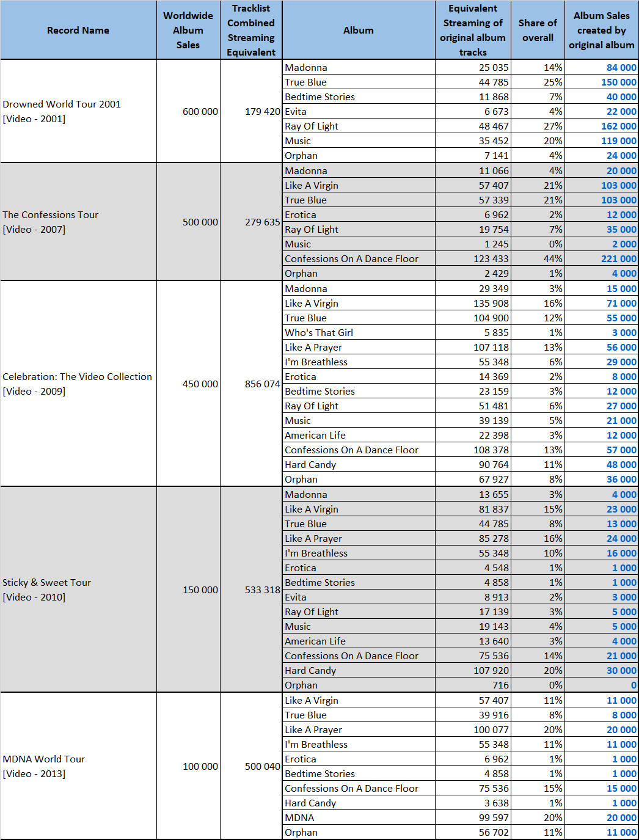Image resolution: width=639 pixels, height=840 pixels.
Task: Click the streaming value 99 597
Action: (x=473, y=817)
